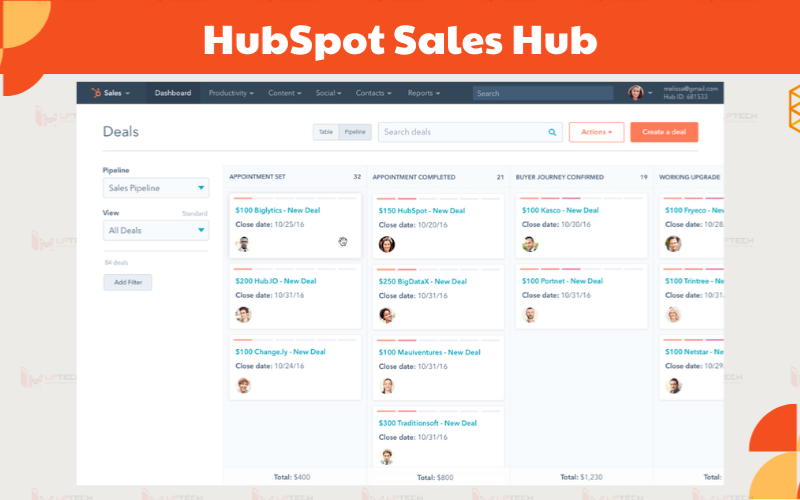The width and height of the screenshot is (800, 500).
Task: Click the Total: $1,230 footer
Action: (x=581, y=478)
